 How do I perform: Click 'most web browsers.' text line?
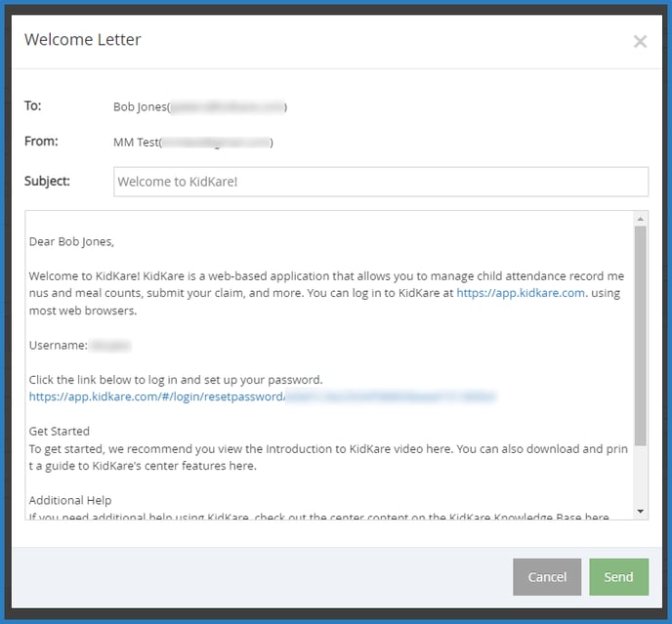pyautogui.click(x=83, y=311)
